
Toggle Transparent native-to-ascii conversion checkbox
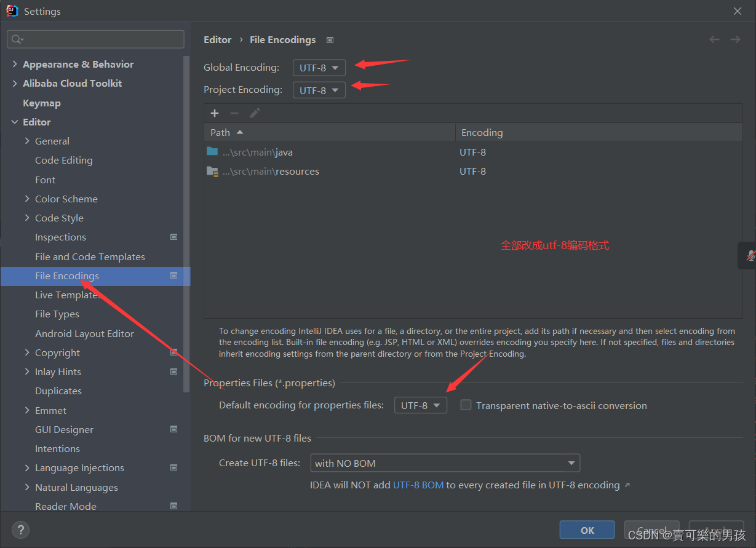[x=466, y=405]
